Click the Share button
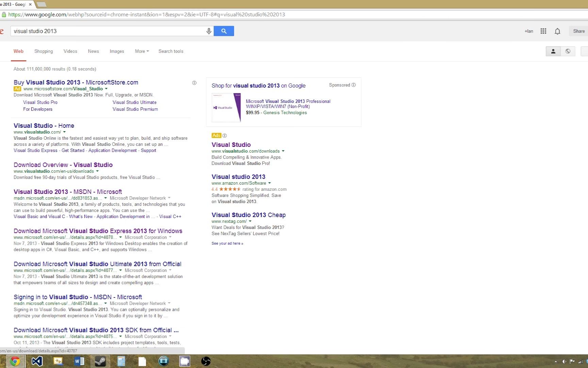 coord(578,31)
